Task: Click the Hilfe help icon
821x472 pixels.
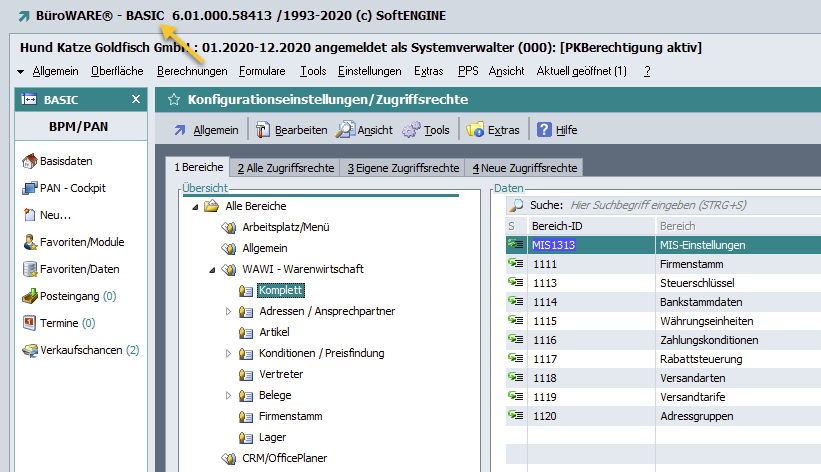Action: point(545,130)
